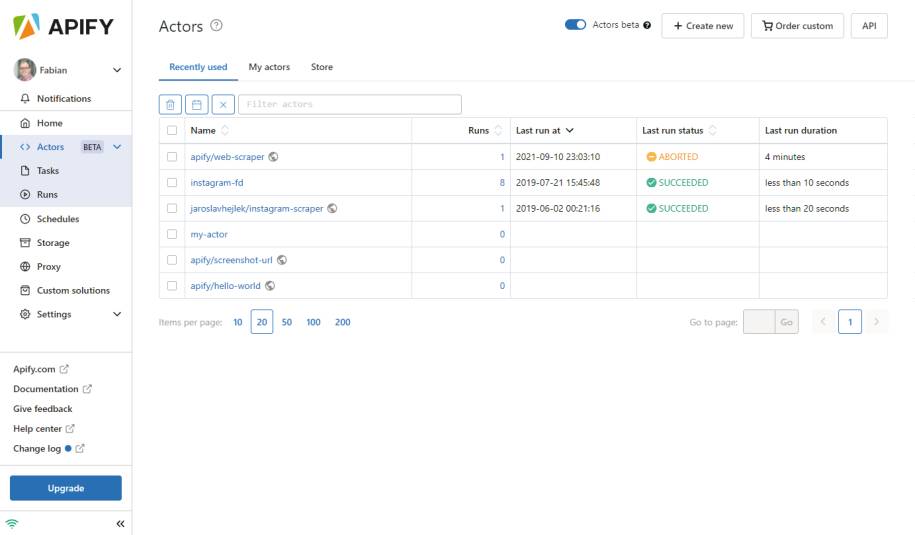Set items per page to 10
Image resolution: width=915 pixels, height=535 pixels.
[x=238, y=322]
